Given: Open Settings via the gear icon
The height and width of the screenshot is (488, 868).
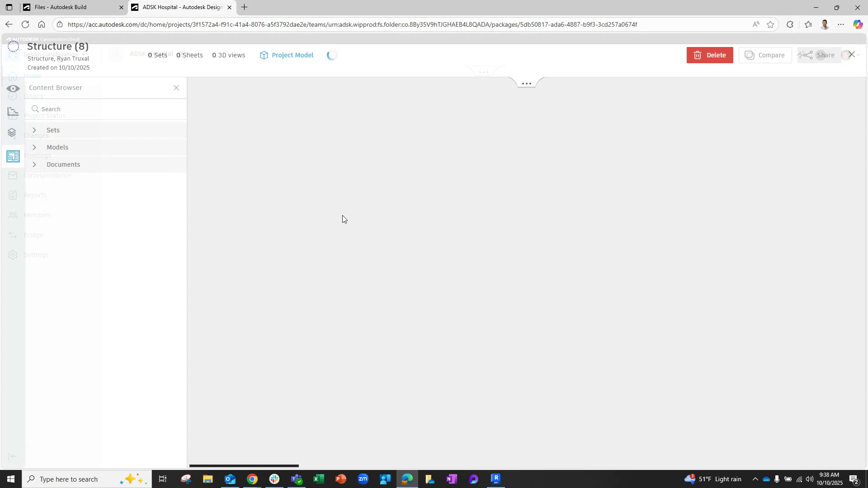Looking at the screenshot, I should pos(13,255).
